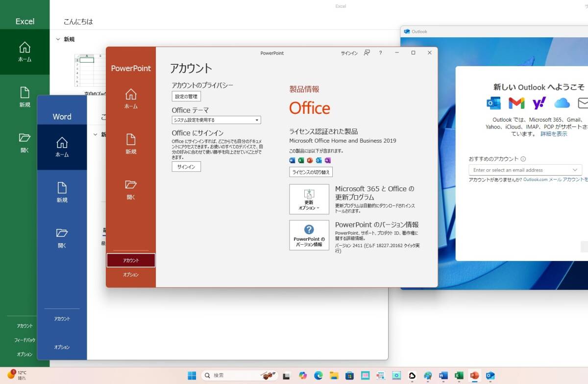Select PowerPoint 開く in the sidebar
The width and height of the screenshot is (588, 384).
point(131,190)
